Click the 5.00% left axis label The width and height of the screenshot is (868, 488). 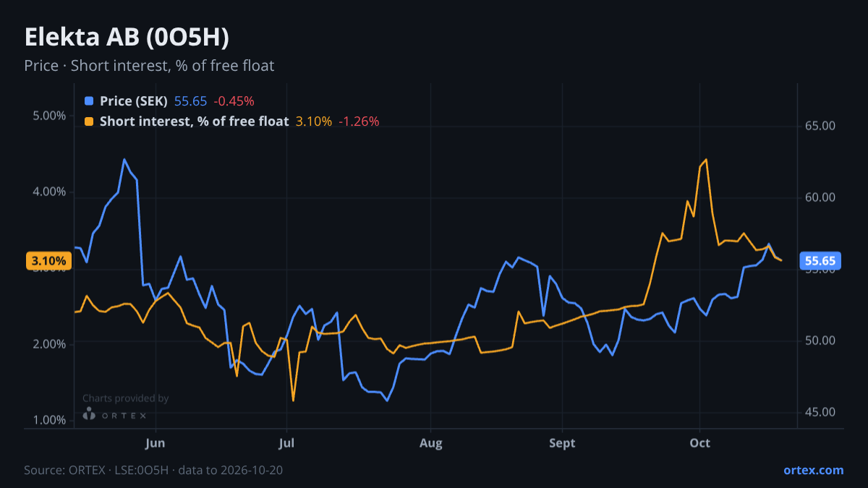pos(49,116)
